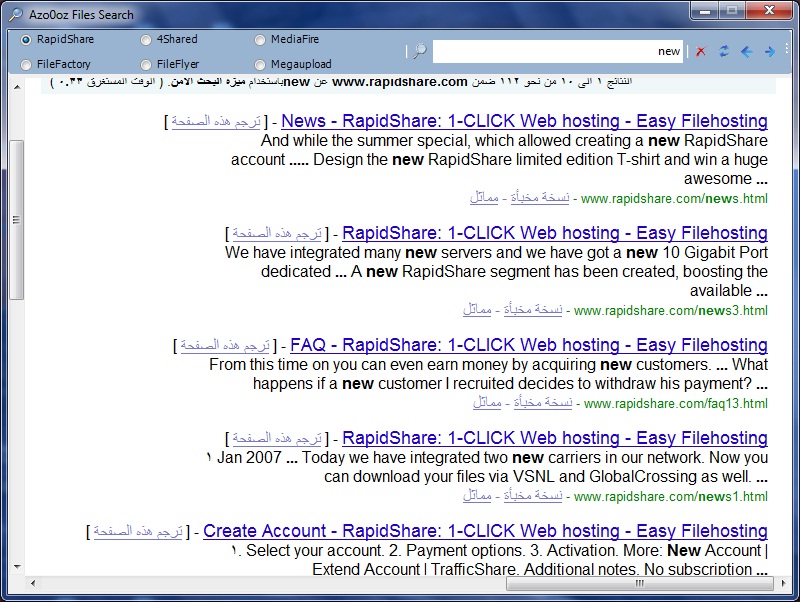
Task: Open cached copy link for news.html result
Action: pyautogui.click(x=540, y=197)
